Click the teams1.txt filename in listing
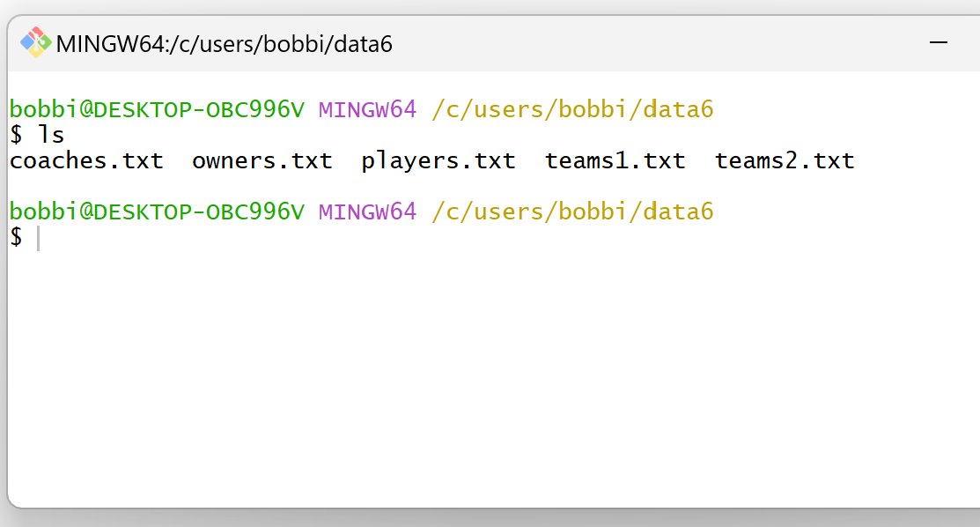Screen dimensions: 980x527 (x=615, y=161)
